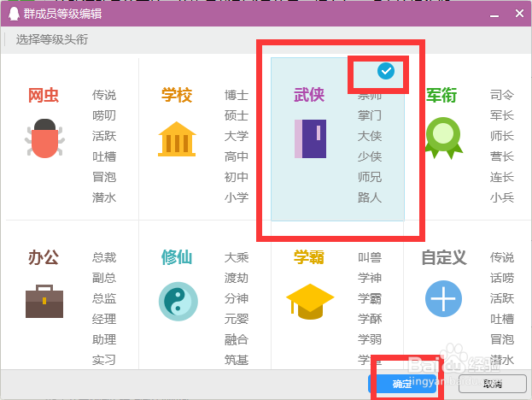Click 元婴 level in 修仙 list
This screenshot has height=400, width=532.
click(237, 319)
